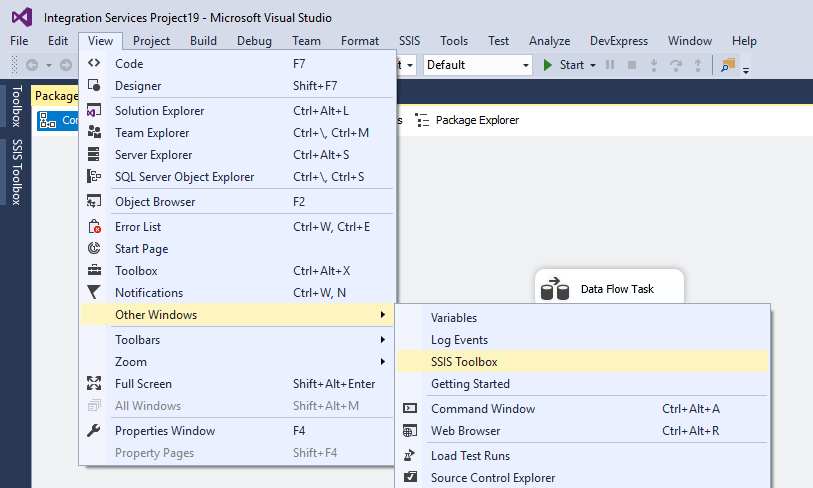Click the Properties Window wrench icon
Image resolution: width=813 pixels, height=488 pixels.
(94, 430)
